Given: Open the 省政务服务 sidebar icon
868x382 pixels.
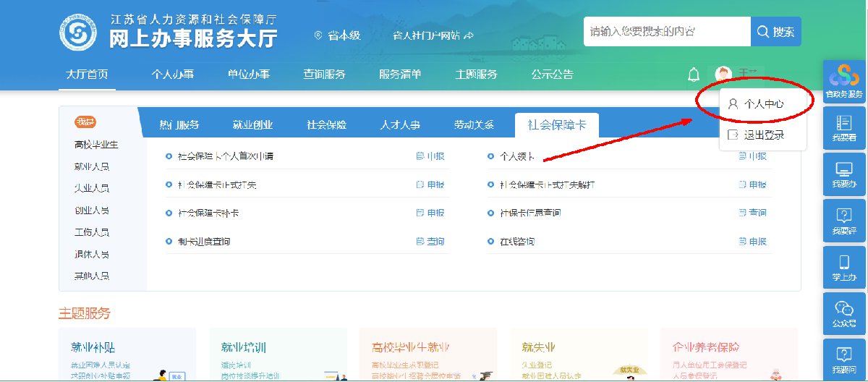Looking at the screenshot, I should pos(844,81).
